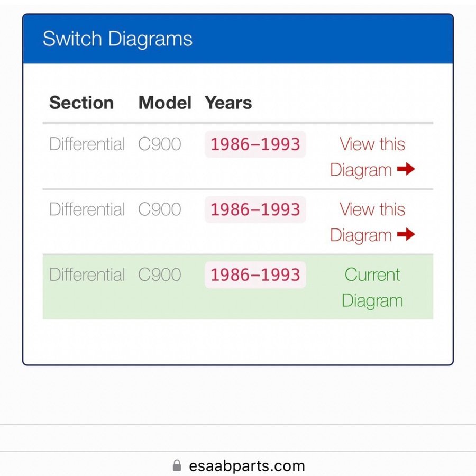Select Differential in the green highlighted row
Image resolution: width=476 pixels, height=476 pixels.
click(x=87, y=275)
